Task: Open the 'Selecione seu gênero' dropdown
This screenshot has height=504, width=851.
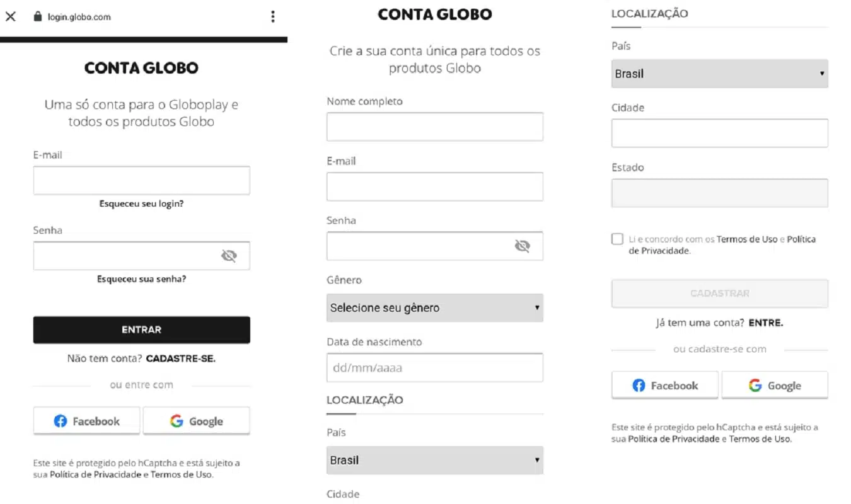Action: 434,308
